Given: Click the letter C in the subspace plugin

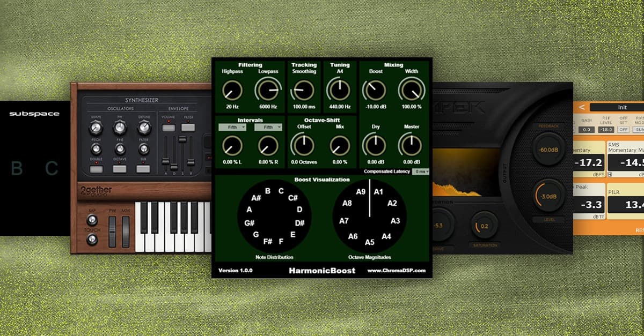Looking at the screenshot, I should (52, 168).
